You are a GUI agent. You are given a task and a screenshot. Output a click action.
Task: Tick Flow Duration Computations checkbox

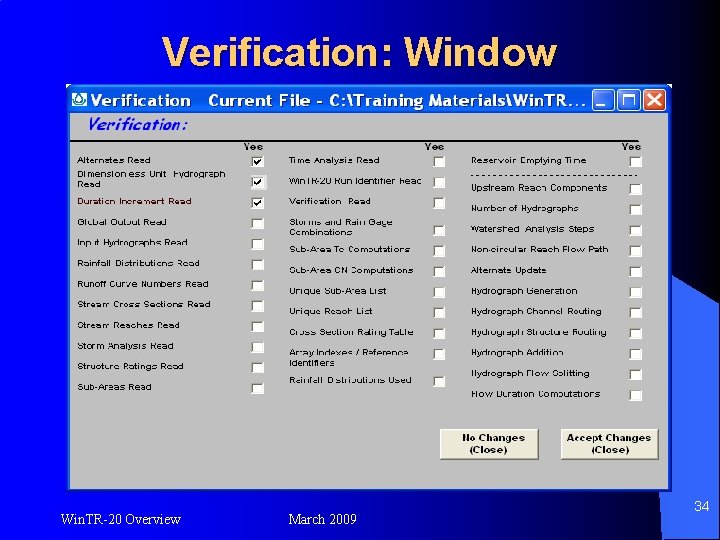(636, 395)
